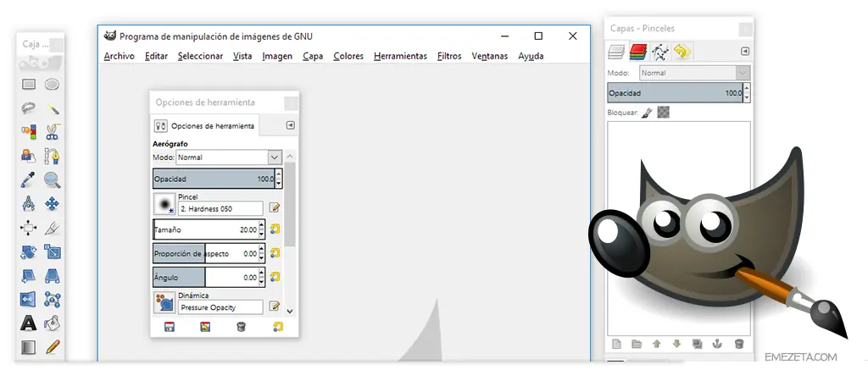This screenshot has width=868, height=381.
Task: Open the Modo dropdown in tool options
Action: coord(229,157)
